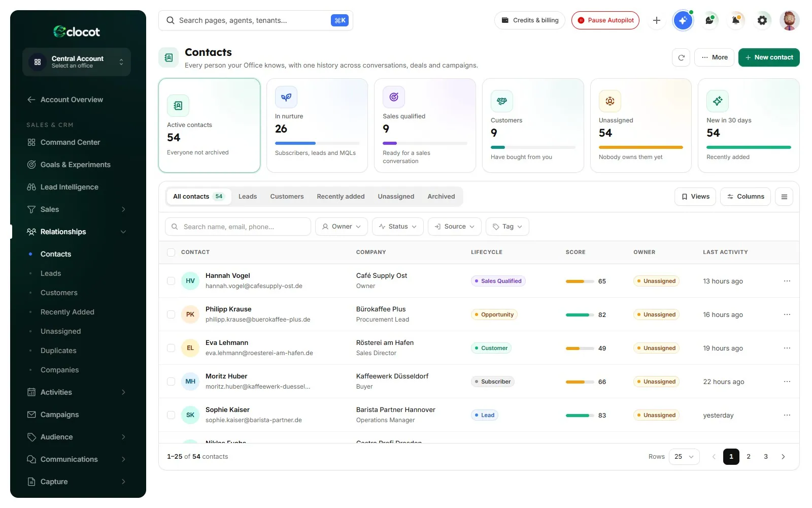
Task: Open the settings gear icon
Action: pos(762,20)
